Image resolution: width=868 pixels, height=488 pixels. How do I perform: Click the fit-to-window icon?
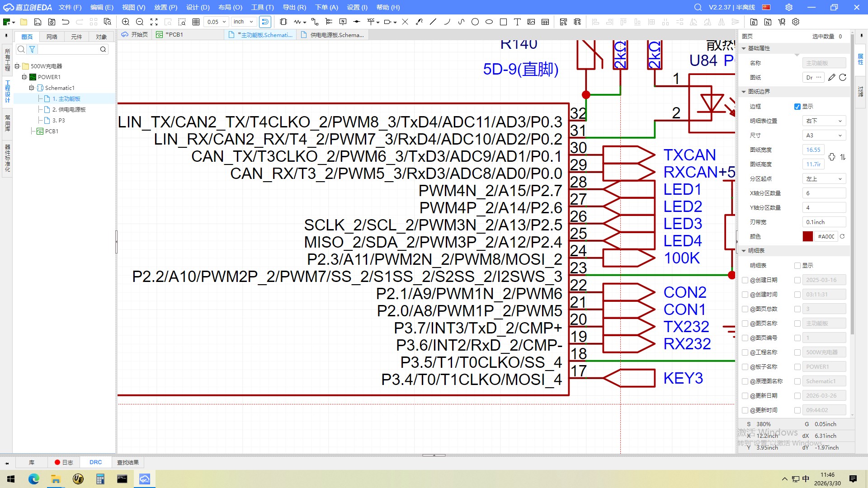(154, 22)
